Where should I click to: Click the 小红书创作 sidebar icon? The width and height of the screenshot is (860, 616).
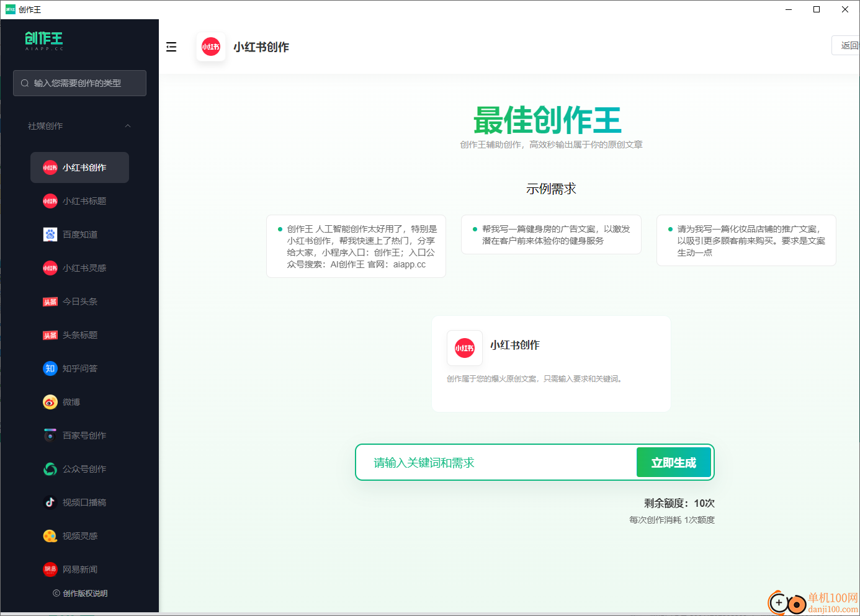click(50, 167)
